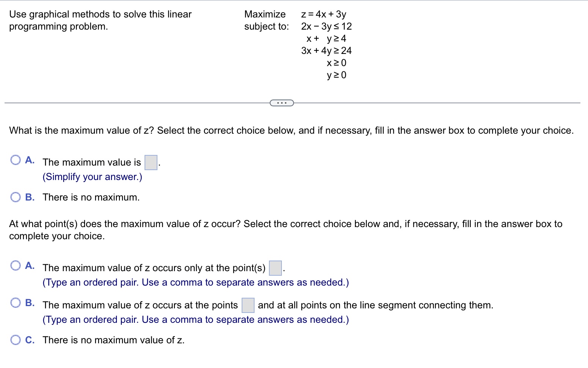Image resolution: width=588 pixels, height=368 pixels.
Task: Select choice A for the maximum value question
Action: tap(16, 160)
